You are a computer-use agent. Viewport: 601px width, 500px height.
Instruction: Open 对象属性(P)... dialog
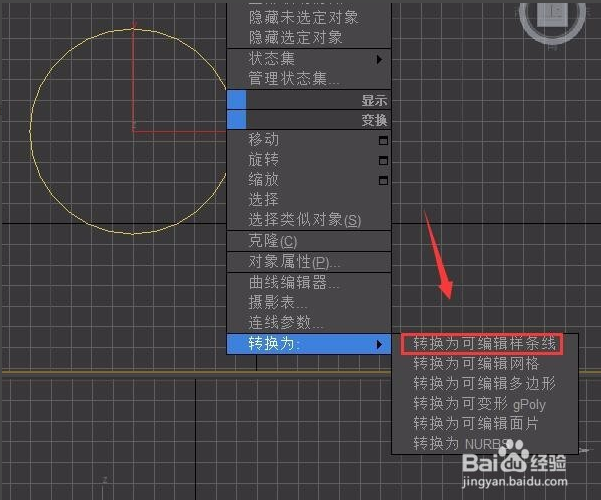point(309,262)
